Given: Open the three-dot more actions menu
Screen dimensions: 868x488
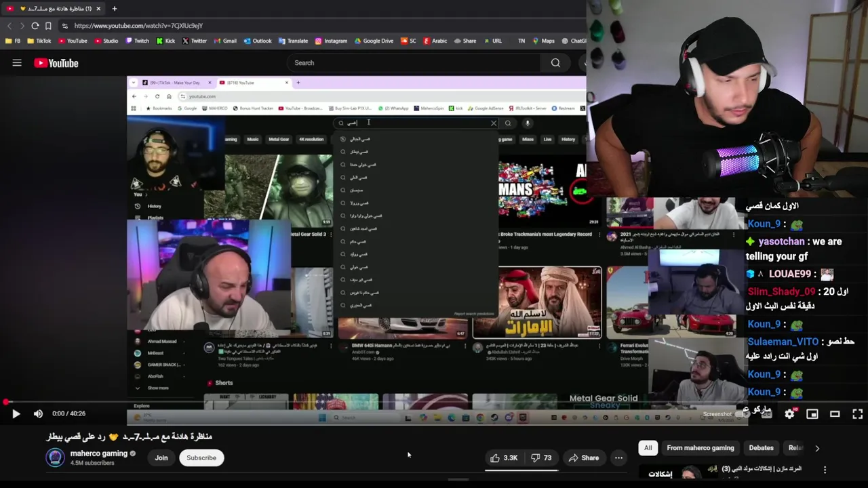Looking at the screenshot, I should point(618,458).
